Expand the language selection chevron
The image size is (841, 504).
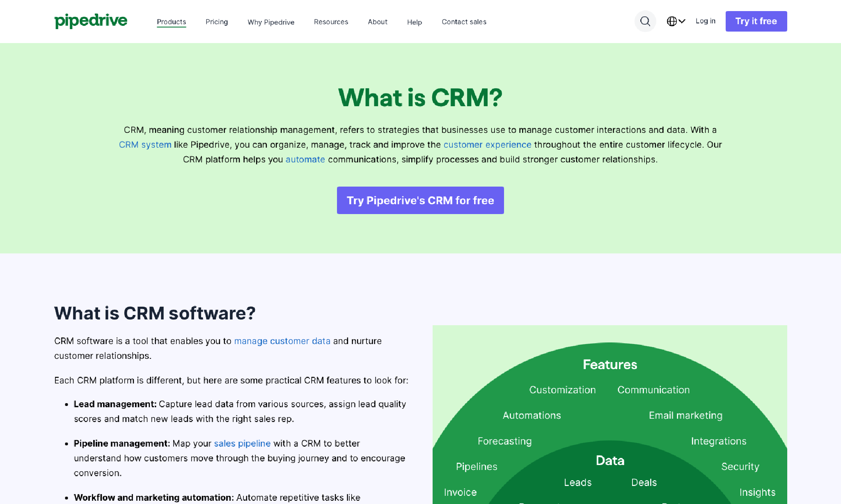coord(682,21)
